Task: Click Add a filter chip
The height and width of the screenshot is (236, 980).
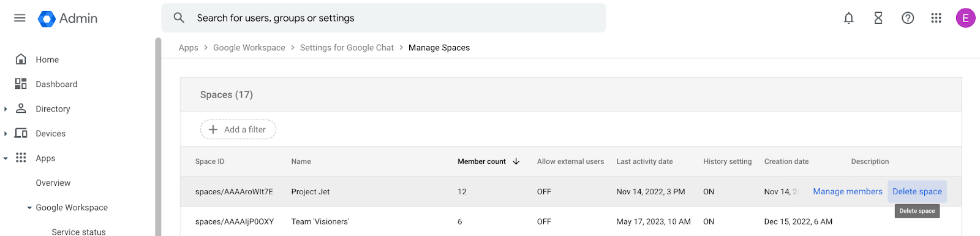Action: (x=238, y=129)
